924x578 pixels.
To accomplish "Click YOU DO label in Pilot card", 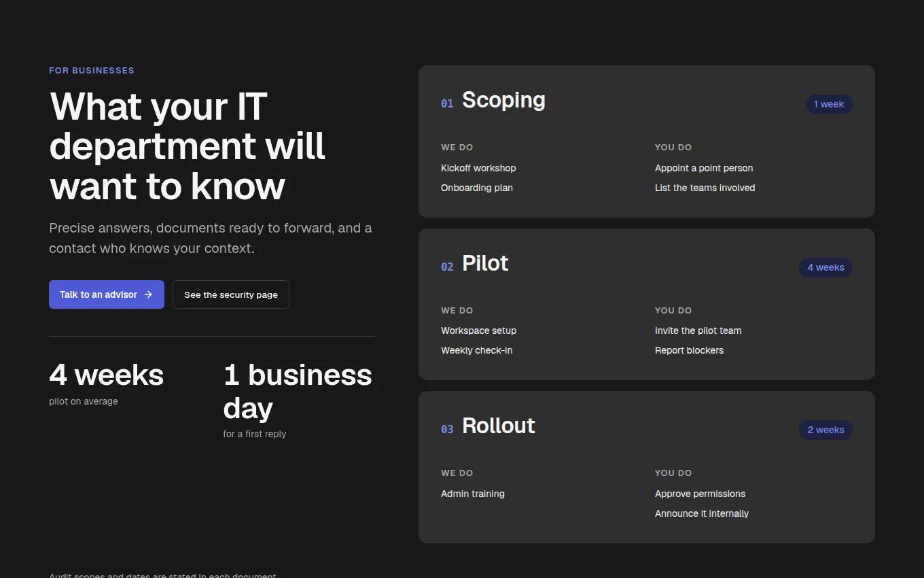I will point(673,310).
